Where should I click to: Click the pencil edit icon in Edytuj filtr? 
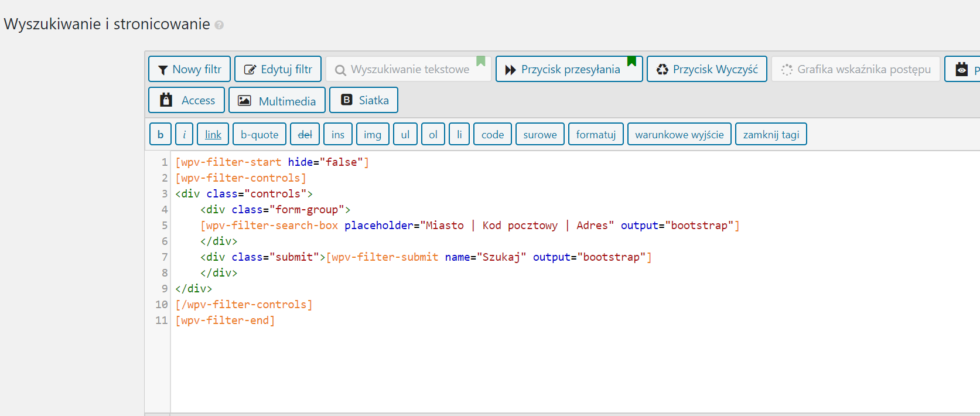[250, 69]
